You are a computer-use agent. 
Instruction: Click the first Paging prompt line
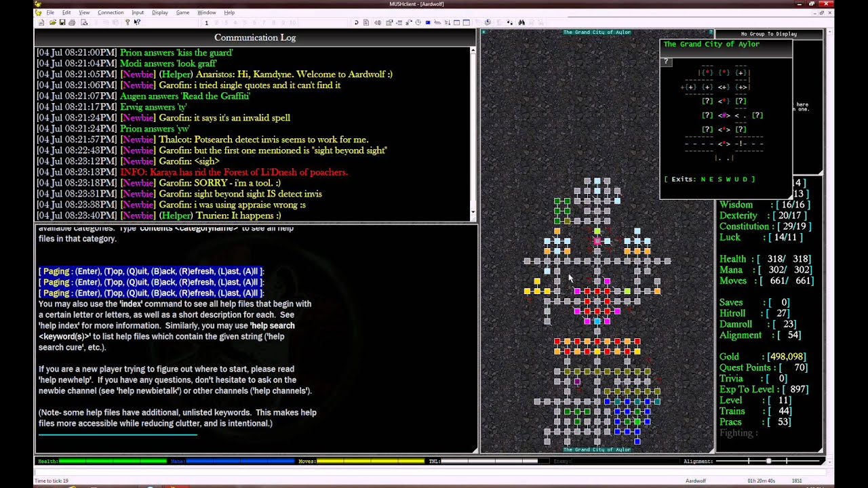[151, 271]
